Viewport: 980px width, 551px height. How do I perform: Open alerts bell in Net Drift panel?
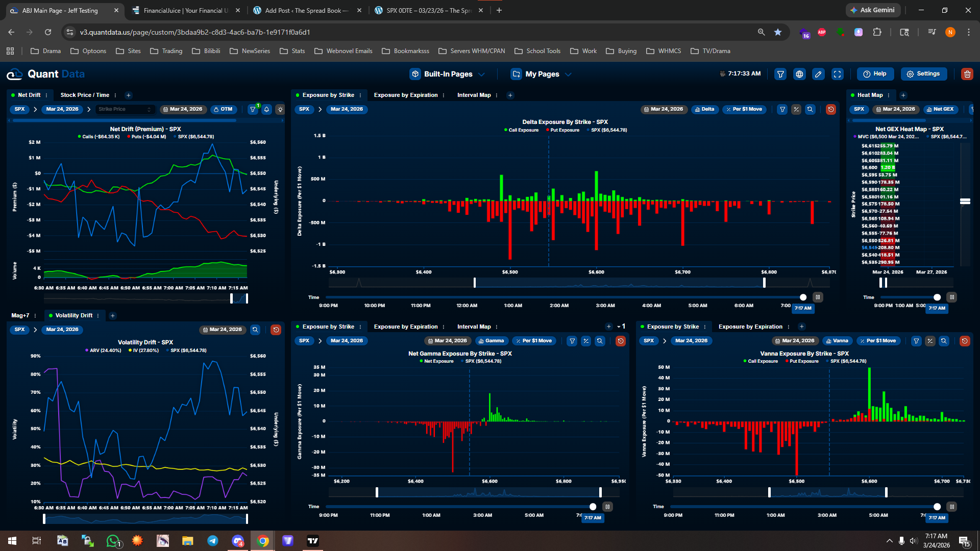(x=266, y=109)
